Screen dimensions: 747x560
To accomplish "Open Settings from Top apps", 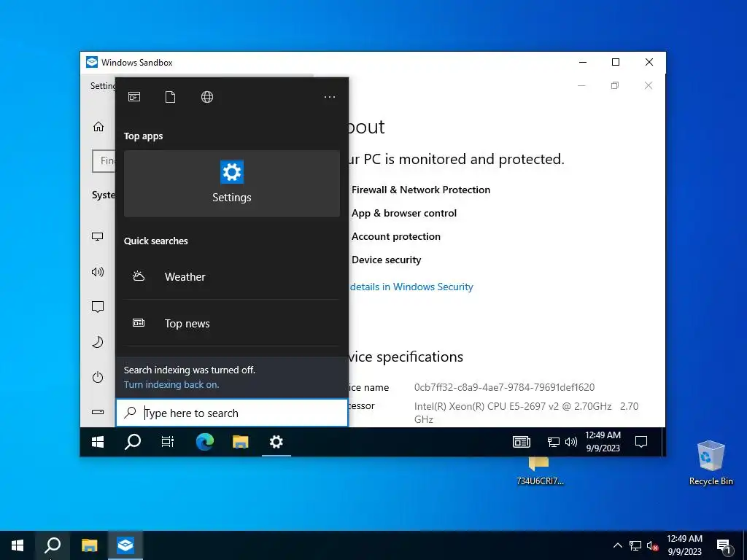I will (x=232, y=184).
